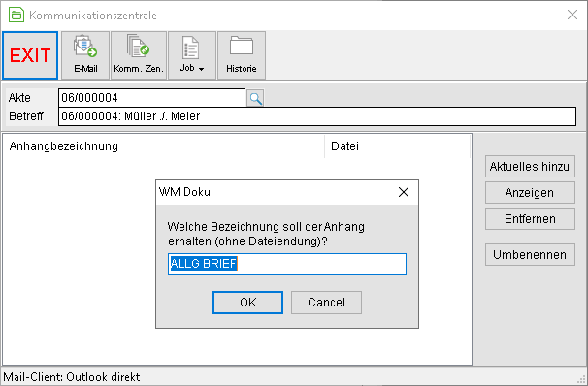Click Cancel in WM Doku dialog
This screenshot has width=588, height=386.
coord(326,303)
